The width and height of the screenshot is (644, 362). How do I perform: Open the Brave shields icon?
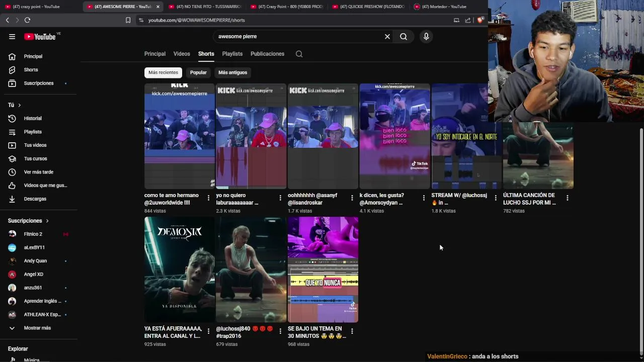pos(480,20)
